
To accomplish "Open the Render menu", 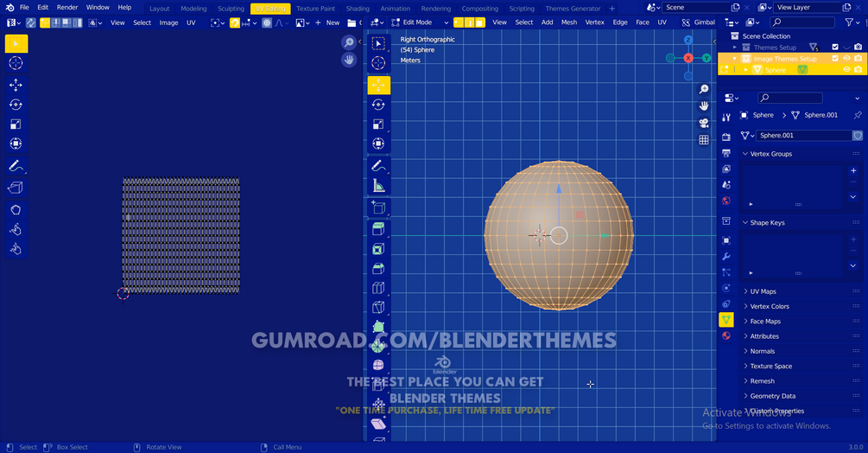I will [x=67, y=7].
